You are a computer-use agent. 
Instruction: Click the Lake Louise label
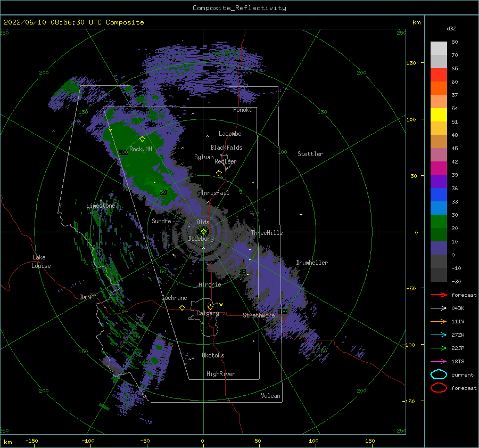click(x=41, y=262)
